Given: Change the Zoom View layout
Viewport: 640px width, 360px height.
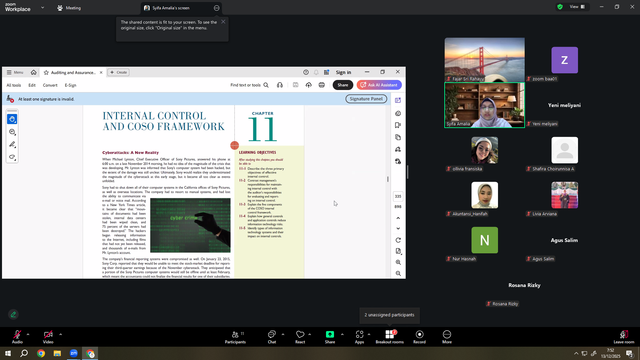Looking at the screenshot, I should click(x=578, y=7).
